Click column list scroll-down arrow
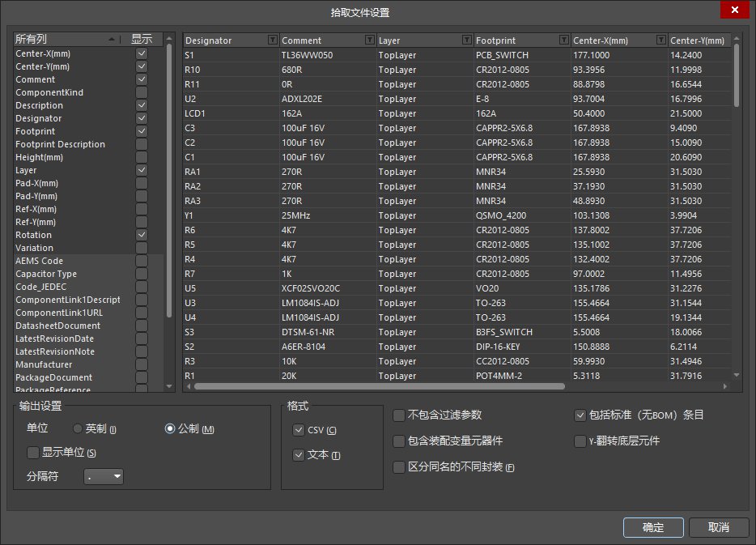756x545 pixels. point(168,385)
